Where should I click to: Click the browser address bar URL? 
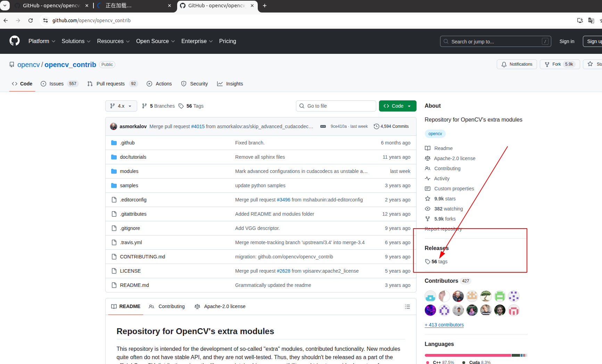tap(91, 20)
